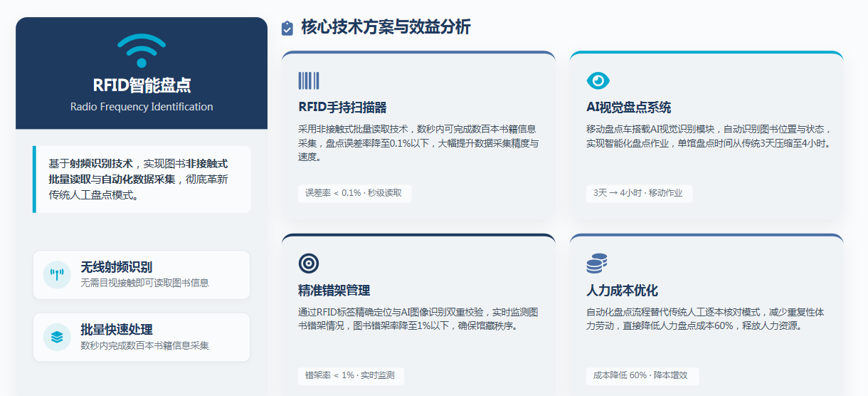This screenshot has width=868, height=396.
Task: Click the 人力成本优化 card heading
Action: pos(622,291)
